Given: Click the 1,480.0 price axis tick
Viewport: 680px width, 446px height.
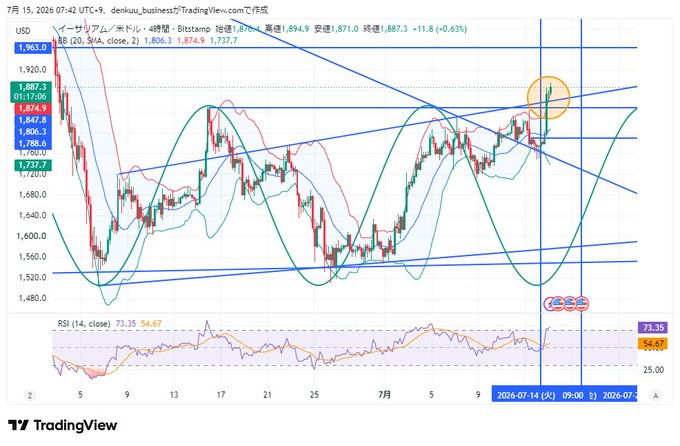Looking at the screenshot, I should pos(33,298).
